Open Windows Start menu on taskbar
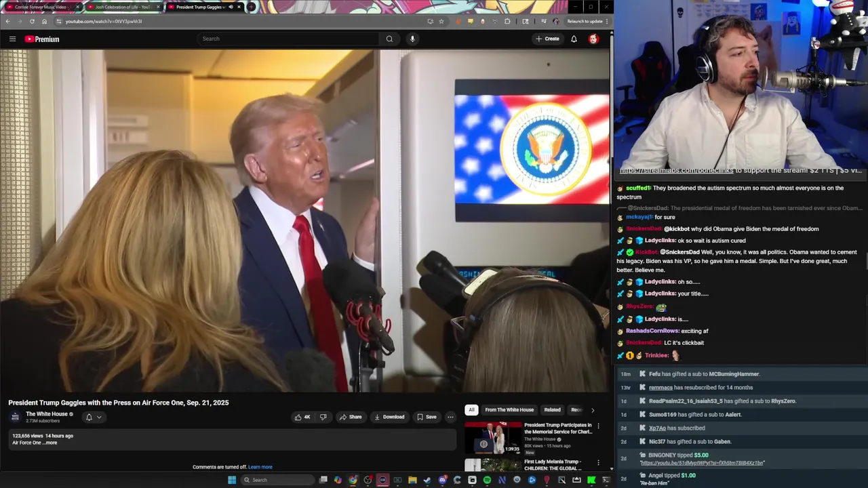This screenshot has height=488, width=868. [x=232, y=480]
